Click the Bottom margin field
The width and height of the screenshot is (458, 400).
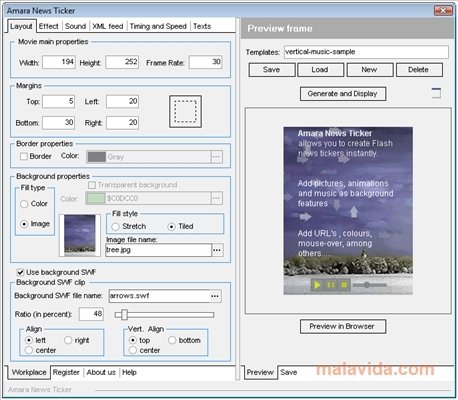click(x=59, y=123)
